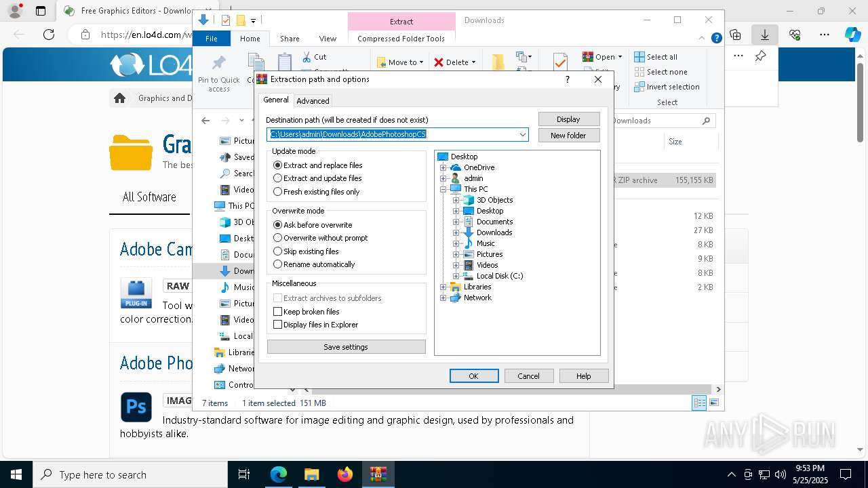The width and height of the screenshot is (868, 488).
Task: Open Task View from the taskbar
Action: 244,474
